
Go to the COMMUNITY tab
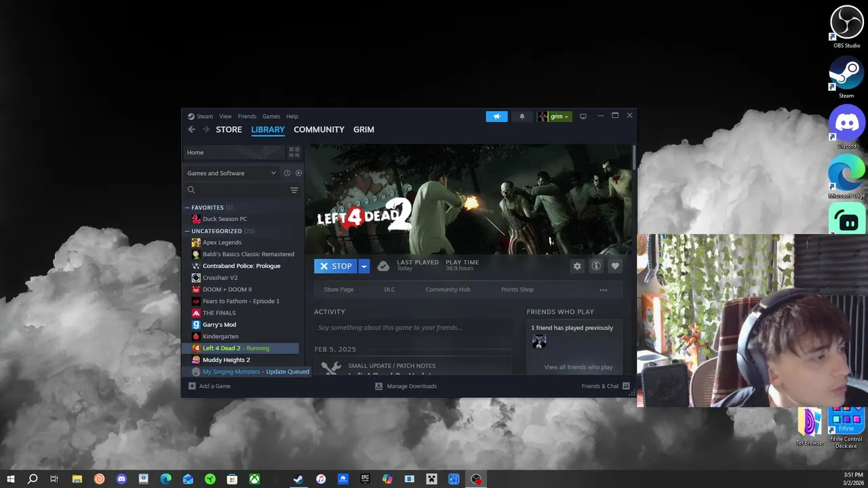tap(319, 129)
